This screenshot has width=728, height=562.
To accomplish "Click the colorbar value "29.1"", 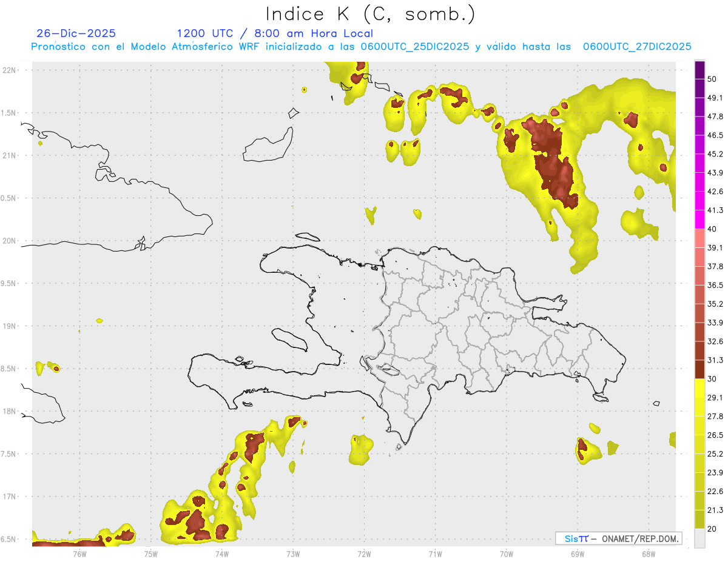I will [715, 398].
